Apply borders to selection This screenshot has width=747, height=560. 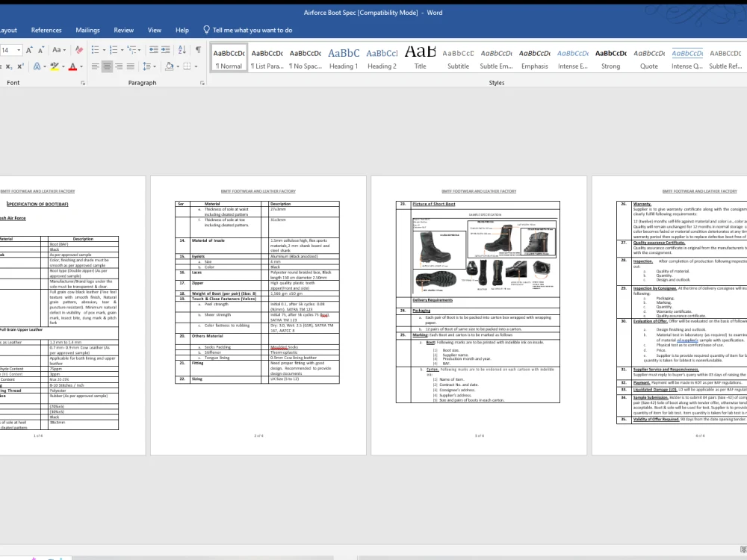pos(187,66)
